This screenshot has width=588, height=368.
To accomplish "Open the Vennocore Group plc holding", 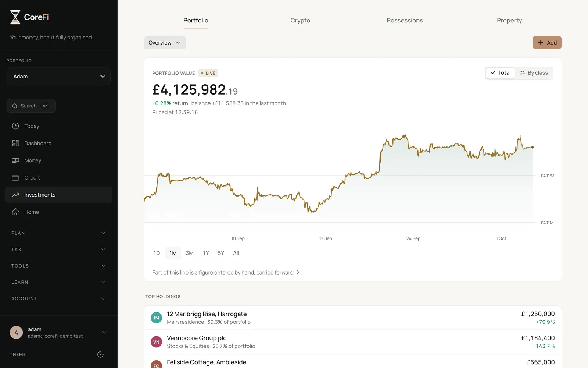I will pos(353,342).
